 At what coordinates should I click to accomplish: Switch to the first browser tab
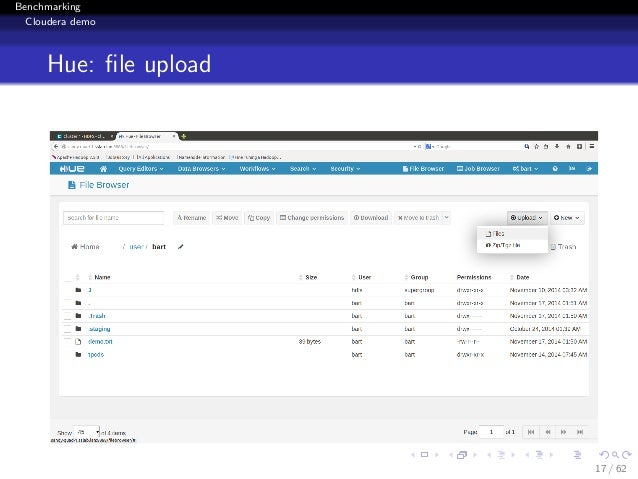click(x=83, y=136)
